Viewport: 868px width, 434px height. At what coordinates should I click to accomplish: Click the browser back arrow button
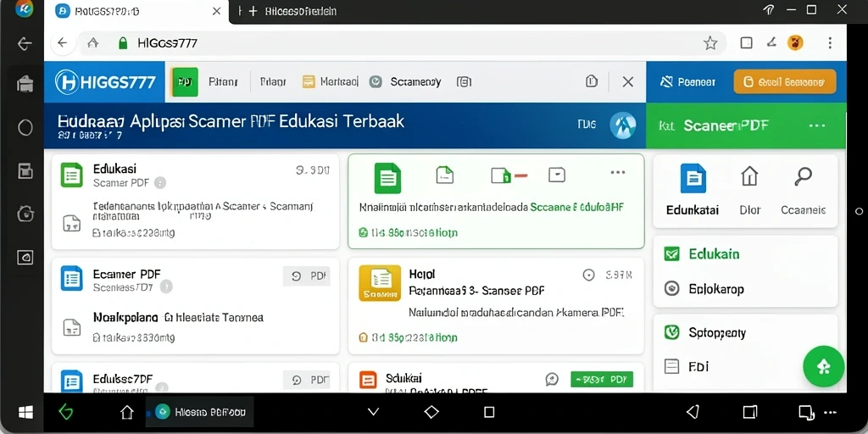[62, 42]
